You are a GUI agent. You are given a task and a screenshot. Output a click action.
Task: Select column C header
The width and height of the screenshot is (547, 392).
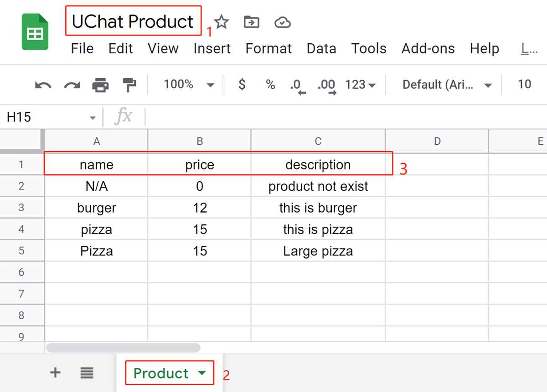(x=318, y=141)
